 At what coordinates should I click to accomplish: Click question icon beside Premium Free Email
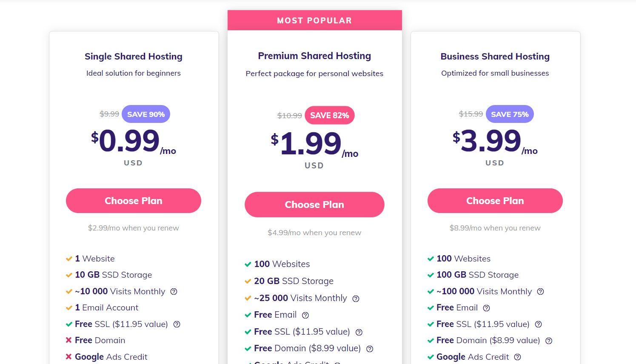pyautogui.click(x=305, y=316)
